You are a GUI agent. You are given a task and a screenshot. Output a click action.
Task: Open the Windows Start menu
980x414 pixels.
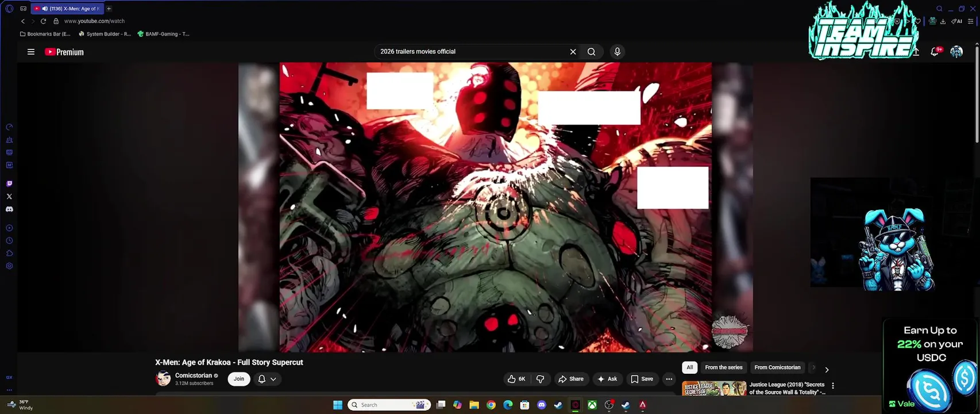[x=338, y=405]
